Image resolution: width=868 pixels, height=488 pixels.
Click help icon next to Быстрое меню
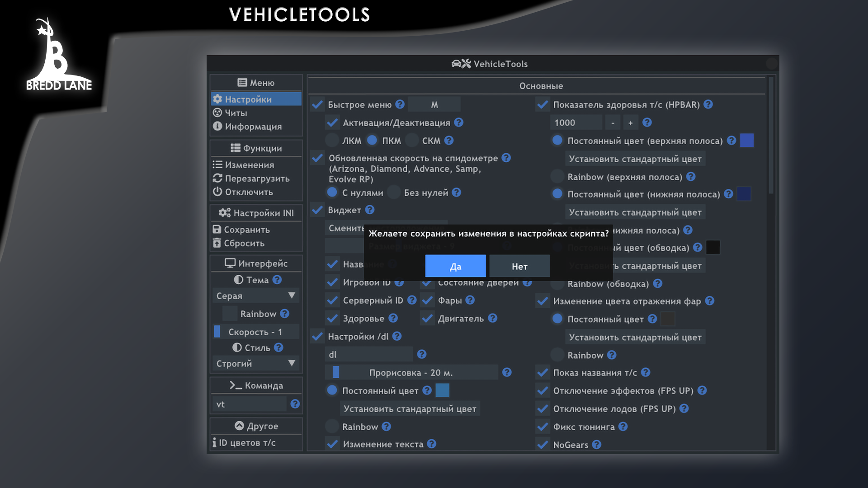(400, 104)
